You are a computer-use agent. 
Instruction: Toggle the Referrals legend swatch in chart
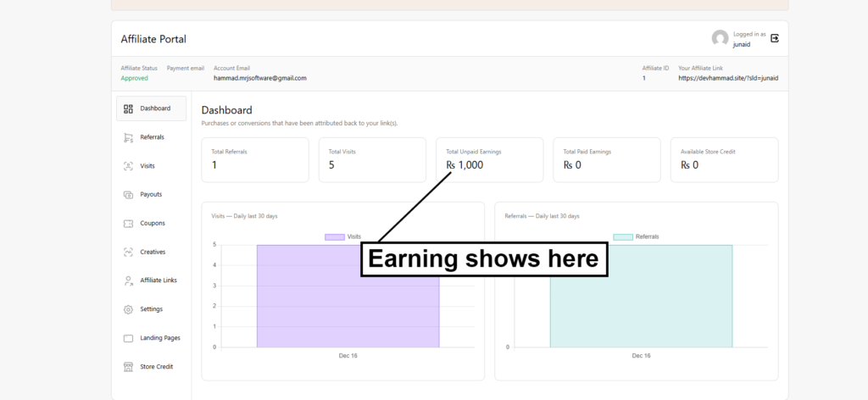click(x=622, y=236)
